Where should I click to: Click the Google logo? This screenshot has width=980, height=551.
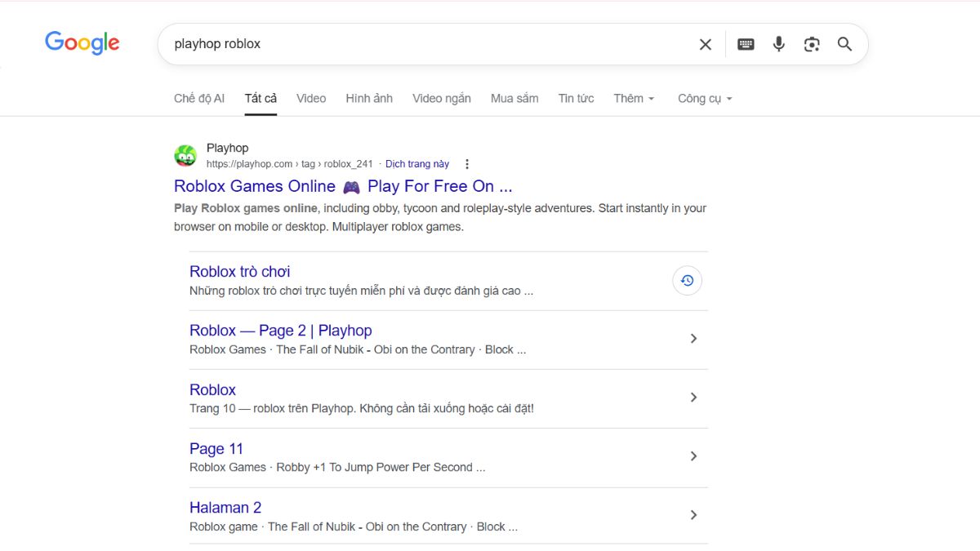point(82,43)
